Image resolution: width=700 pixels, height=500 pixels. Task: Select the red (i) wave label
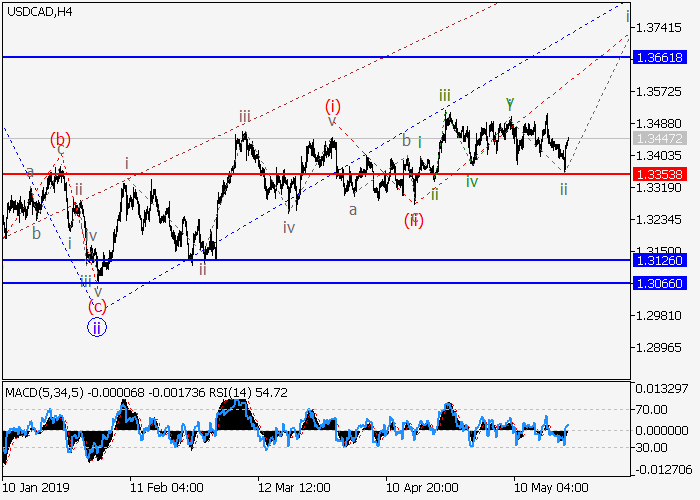coord(333,104)
